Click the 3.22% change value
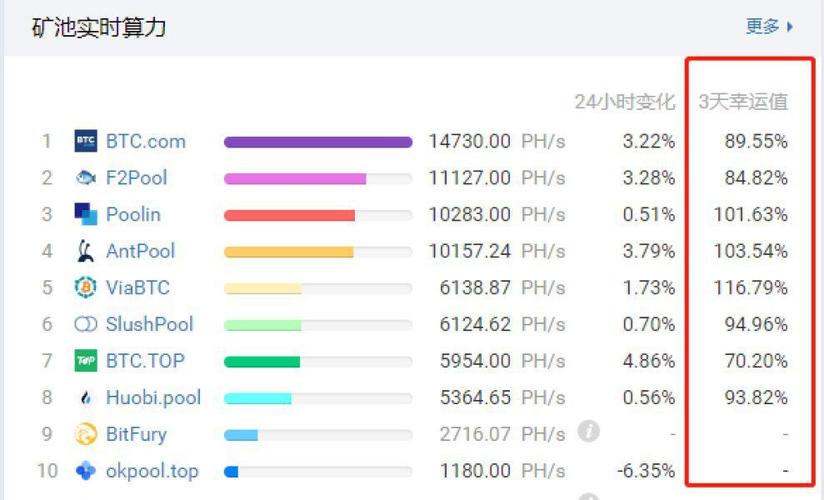Image resolution: width=824 pixels, height=500 pixels. [649, 141]
